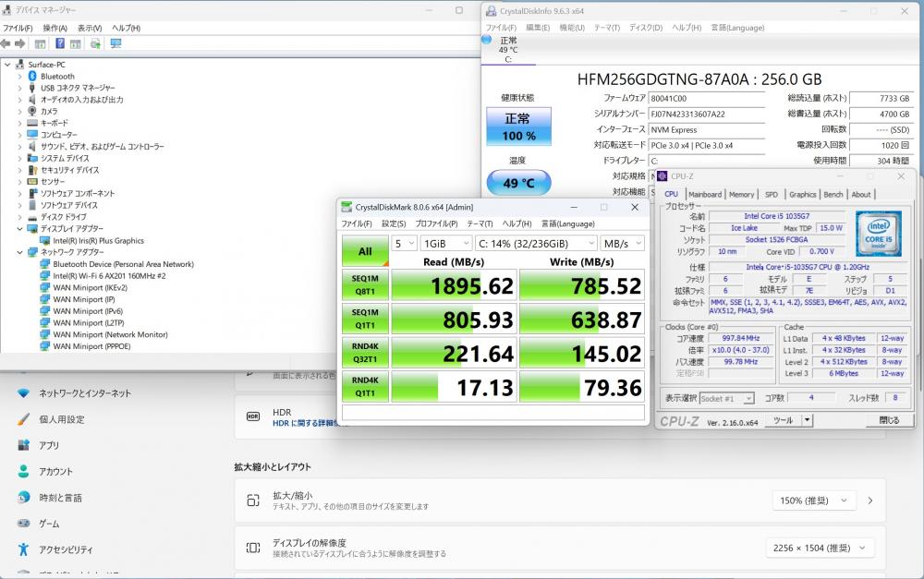This screenshot has height=579, width=924.
Task: Click the CrystalDiskInfo blue status disk icon
Action: (487, 40)
